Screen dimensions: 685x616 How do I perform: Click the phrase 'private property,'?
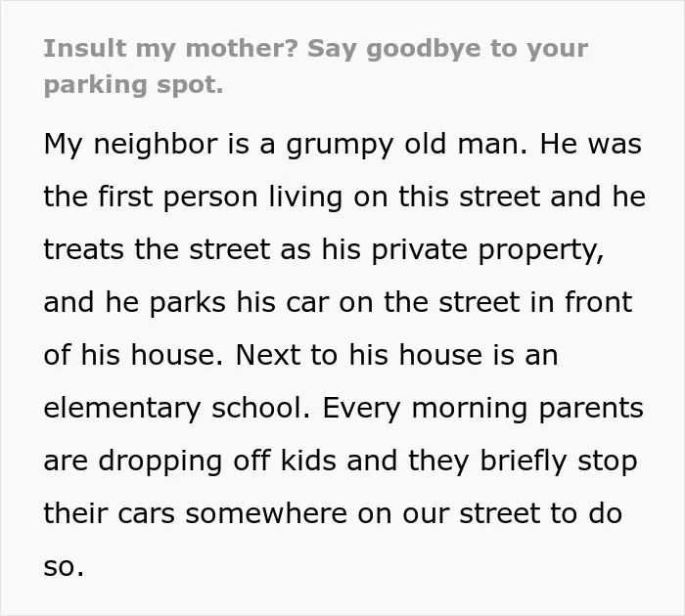488,250
